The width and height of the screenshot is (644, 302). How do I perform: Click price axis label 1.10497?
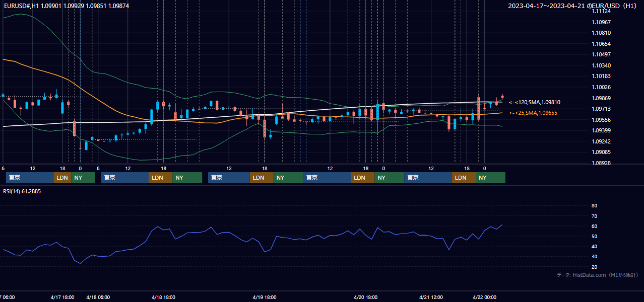pos(601,54)
